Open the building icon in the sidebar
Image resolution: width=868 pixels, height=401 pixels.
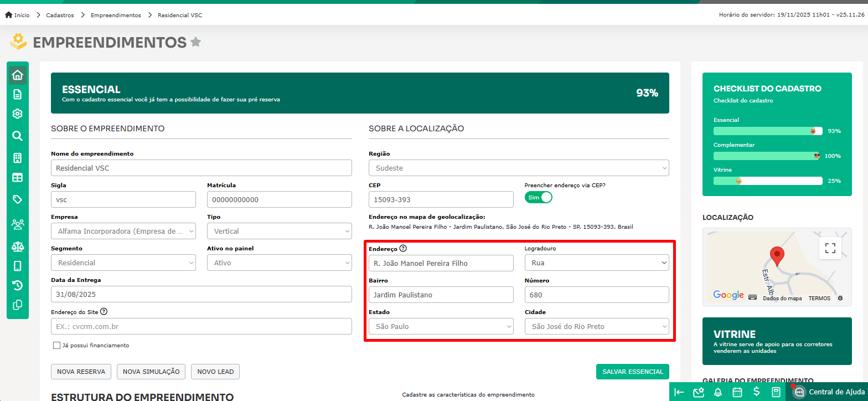[x=17, y=158]
